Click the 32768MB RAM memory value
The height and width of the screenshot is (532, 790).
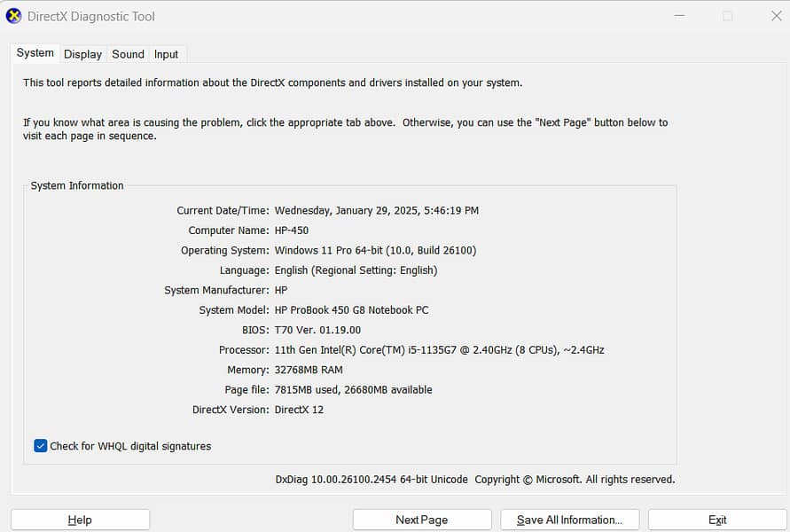click(x=309, y=370)
